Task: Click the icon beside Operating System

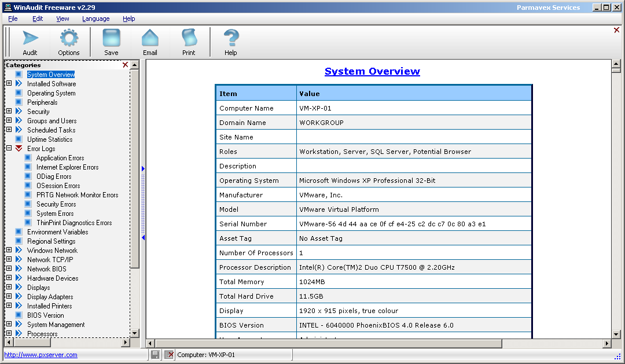Action: [x=19, y=93]
